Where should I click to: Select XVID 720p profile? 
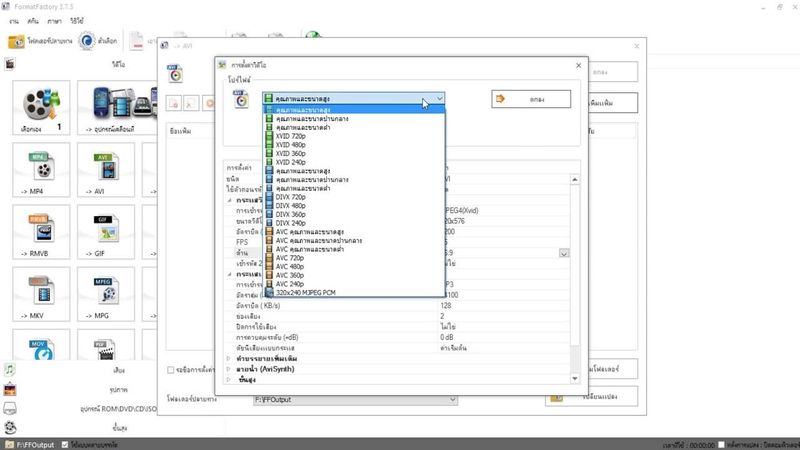(x=354, y=136)
